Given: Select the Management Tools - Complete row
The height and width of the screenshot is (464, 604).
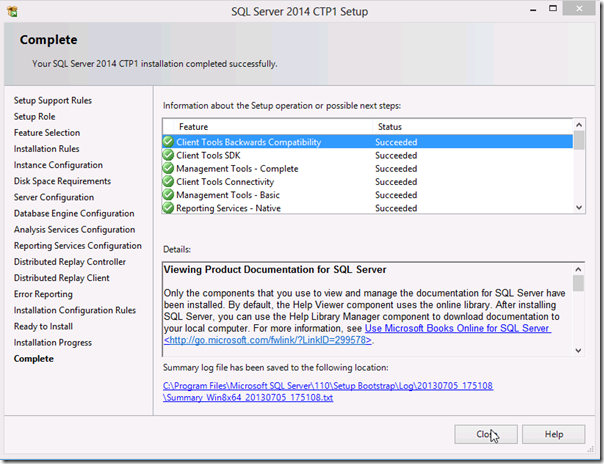Looking at the screenshot, I should click(x=367, y=168).
